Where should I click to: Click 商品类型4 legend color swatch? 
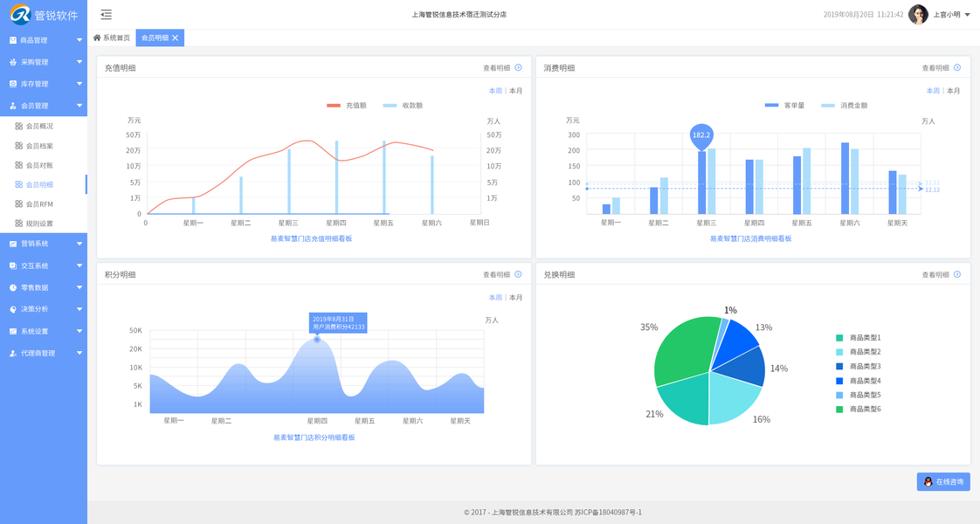(x=839, y=381)
